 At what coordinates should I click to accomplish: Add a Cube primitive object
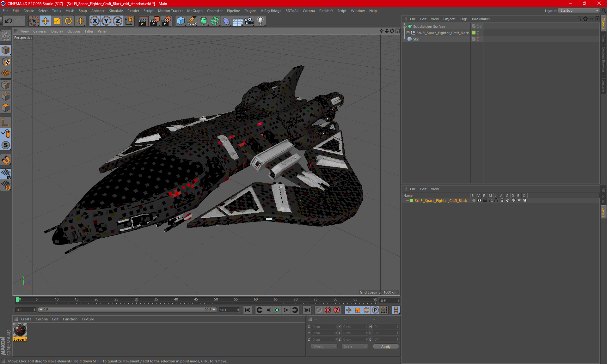(x=181, y=21)
